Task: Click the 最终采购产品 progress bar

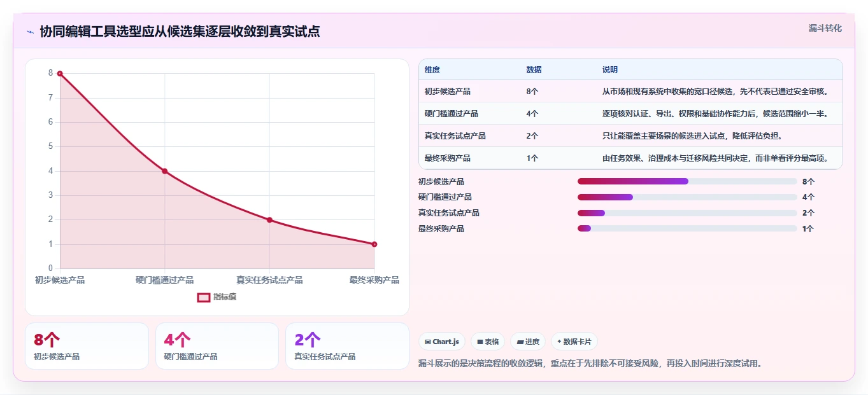Action: (x=687, y=228)
